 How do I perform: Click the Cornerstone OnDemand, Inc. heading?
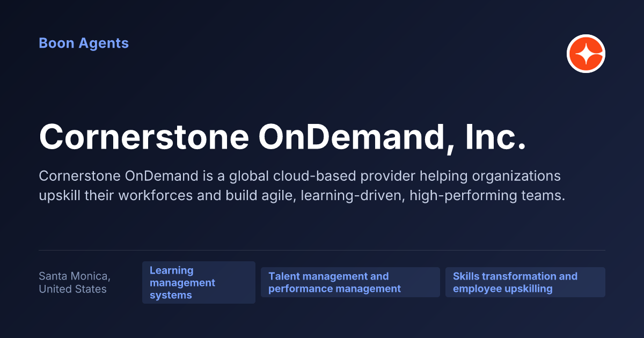[282, 137]
